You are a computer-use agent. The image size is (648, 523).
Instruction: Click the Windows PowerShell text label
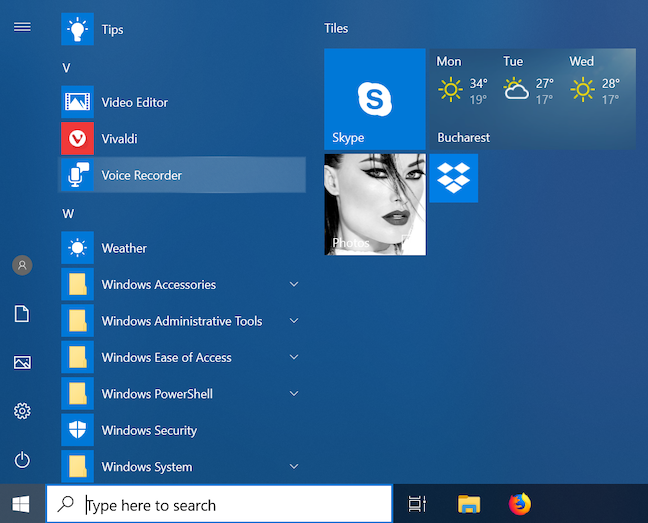pos(157,394)
